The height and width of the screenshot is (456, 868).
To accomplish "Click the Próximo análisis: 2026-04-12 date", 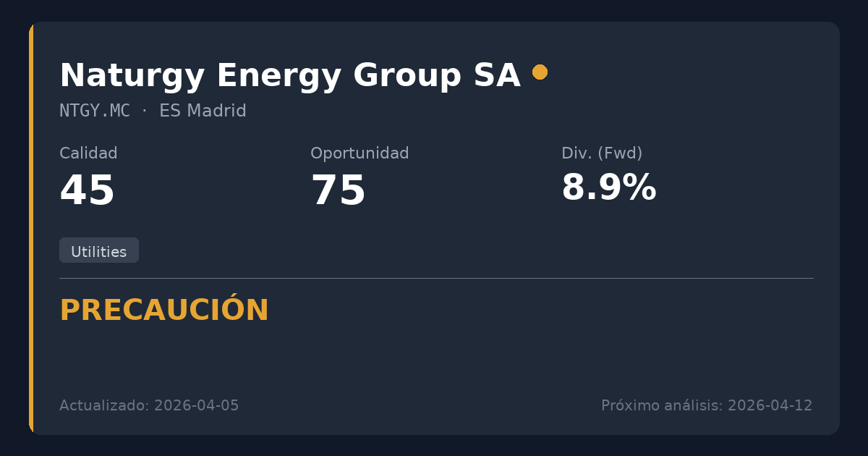I will coord(707,405).
